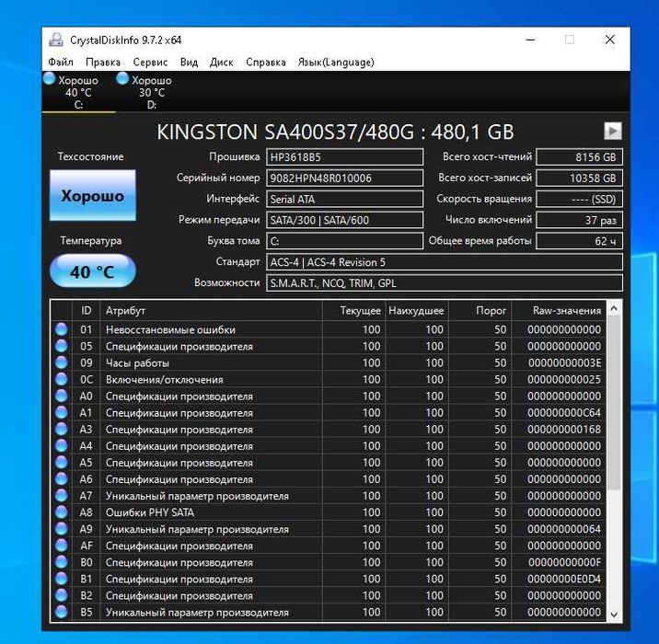Click status orb for attribute A6
The height and width of the screenshot is (644, 659).
click(x=62, y=479)
